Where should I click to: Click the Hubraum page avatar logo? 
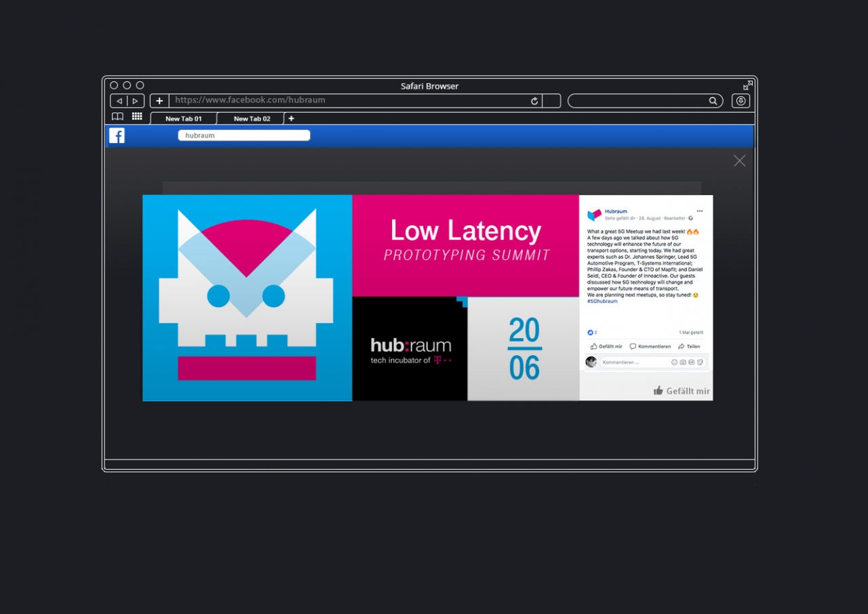pos(595,215)
